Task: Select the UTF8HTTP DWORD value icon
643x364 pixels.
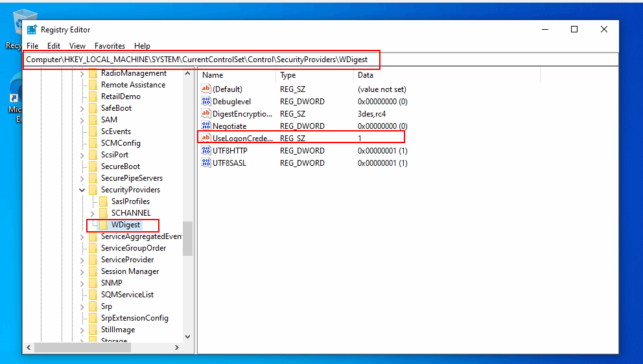Action: [206, 151]
